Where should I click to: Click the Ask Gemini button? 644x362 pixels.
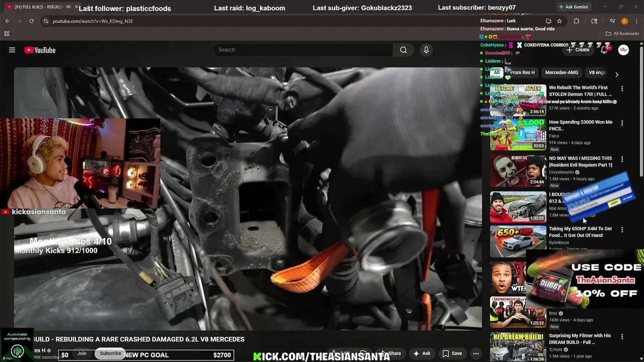point(573,7)
